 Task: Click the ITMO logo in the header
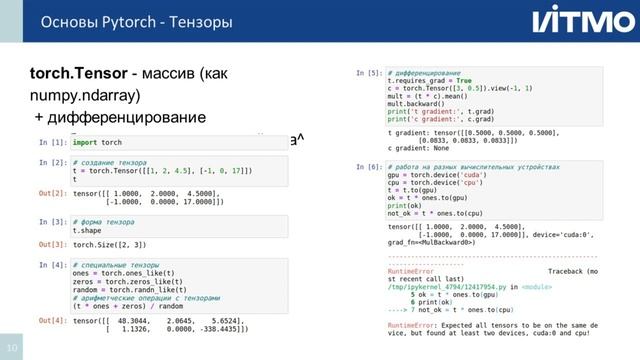(x=584, y=20)
